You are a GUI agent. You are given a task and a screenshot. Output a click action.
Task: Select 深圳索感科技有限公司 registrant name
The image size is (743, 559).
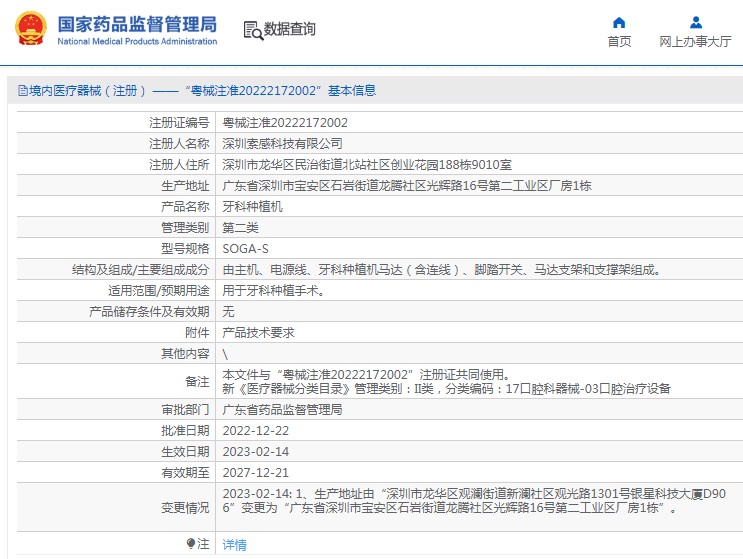(282, 144)
